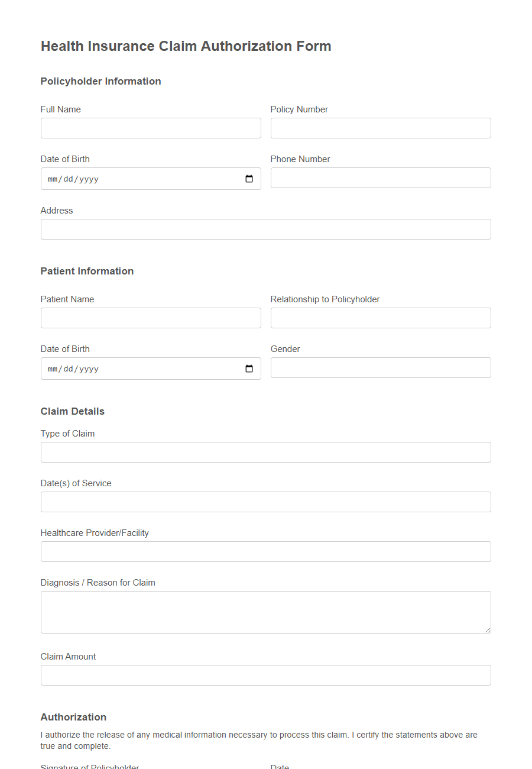
Task: Click the Patient Name field
Action: point(150,318)
